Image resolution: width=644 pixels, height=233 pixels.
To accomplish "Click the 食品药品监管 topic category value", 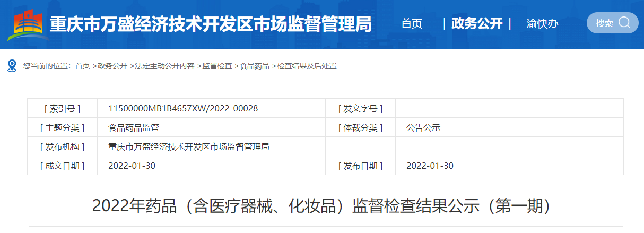I will pyautogui.click(x=134, y=127).
